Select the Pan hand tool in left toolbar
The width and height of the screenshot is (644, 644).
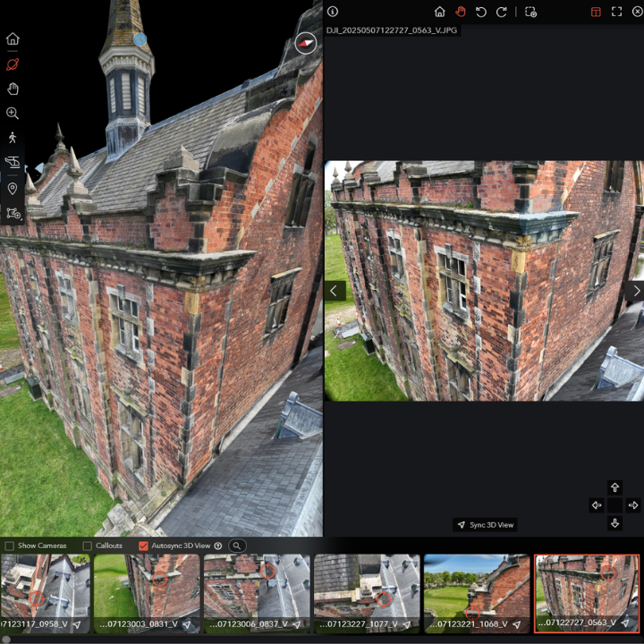click(x=13, y=89)
